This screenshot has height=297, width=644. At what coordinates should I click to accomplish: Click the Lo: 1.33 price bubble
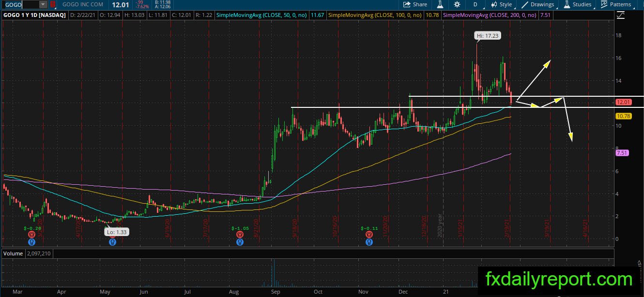[116, 232]
